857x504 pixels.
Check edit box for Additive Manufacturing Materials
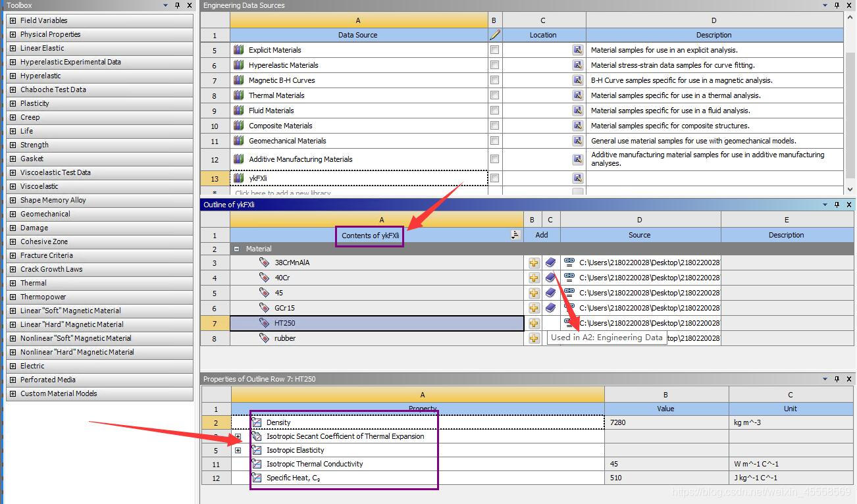[494, 159]
